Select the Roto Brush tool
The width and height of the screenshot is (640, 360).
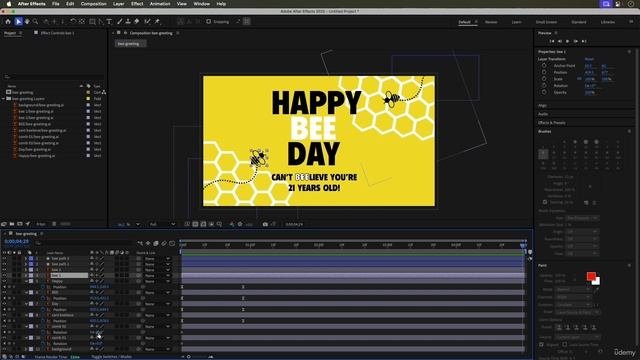[x=147, y=22]
